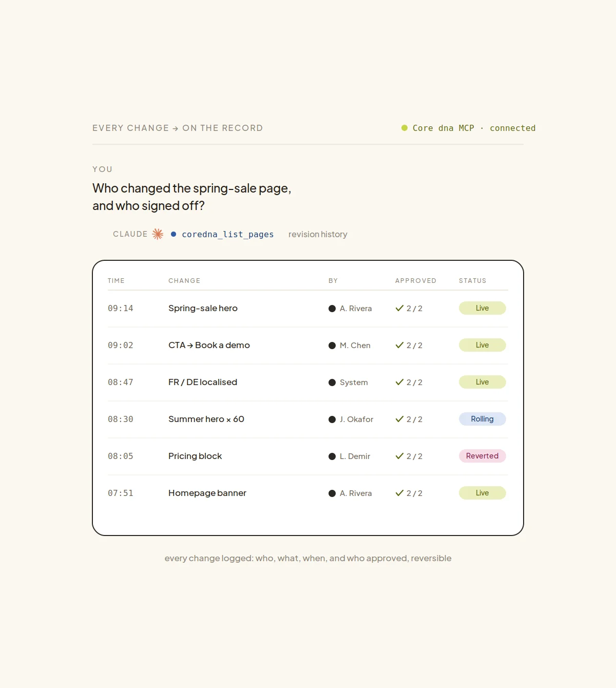Viewport: 616px width, 688px height.
Task: Click the Live badge for Spring-sale hero
Action: [x=483, y=308]
